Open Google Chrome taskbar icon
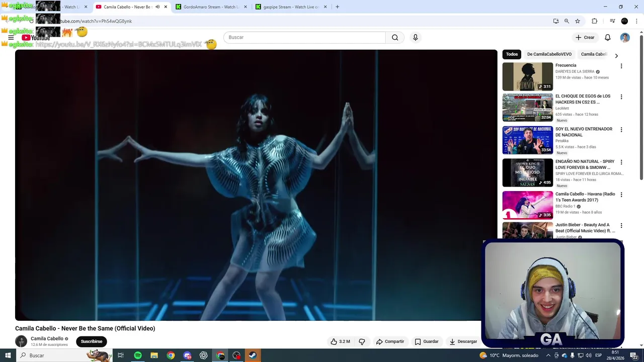The image size is (644, 362). pos(171,355)
